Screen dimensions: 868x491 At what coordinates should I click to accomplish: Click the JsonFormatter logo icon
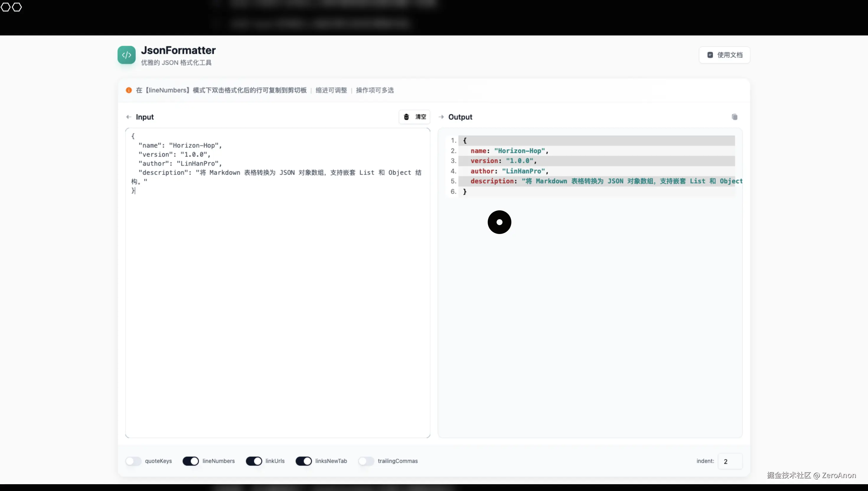pyautogui.click(x=126, y=55)
